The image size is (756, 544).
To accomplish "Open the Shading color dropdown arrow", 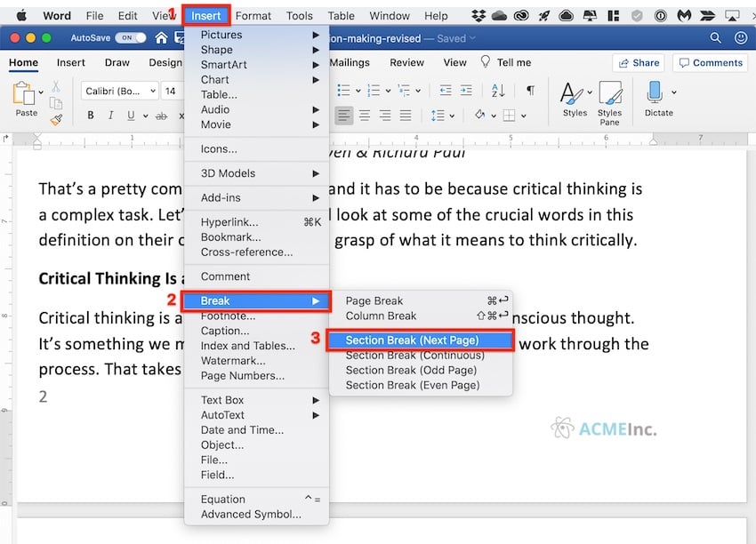I will (494, 116).
